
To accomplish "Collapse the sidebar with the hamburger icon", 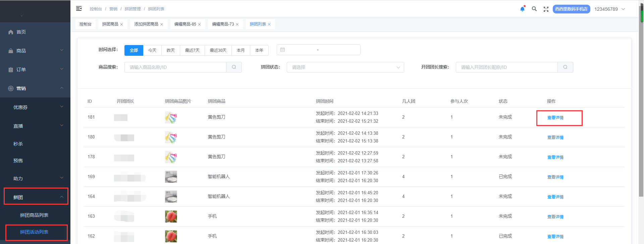I will point(79,9).
